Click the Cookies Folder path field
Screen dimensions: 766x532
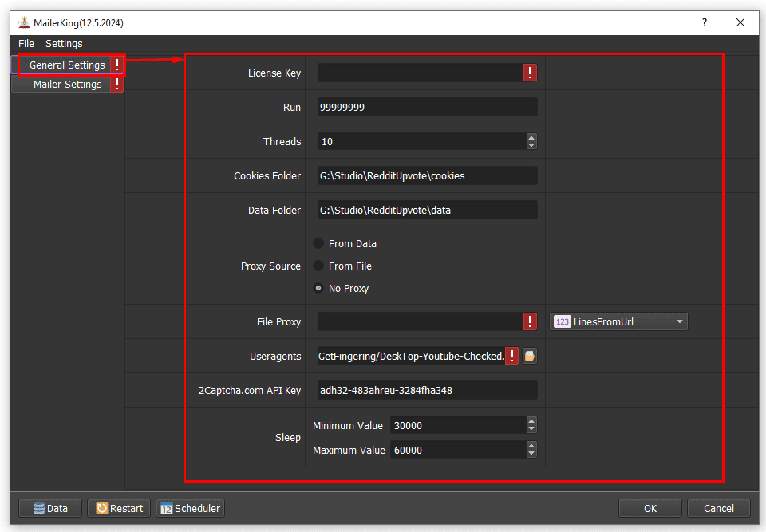tap(428, 175)
